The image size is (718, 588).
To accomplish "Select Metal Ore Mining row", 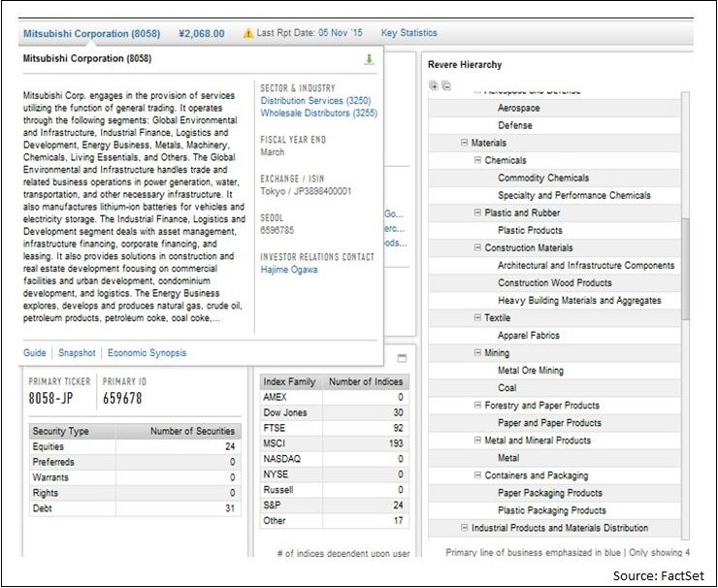I will coord(555,370).
